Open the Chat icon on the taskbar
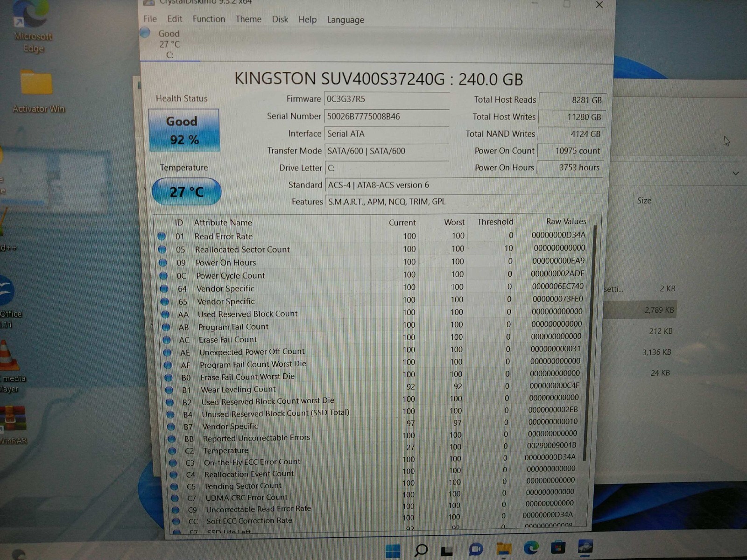Viewport: 747px width, 560px height. (x=475, y=550)
